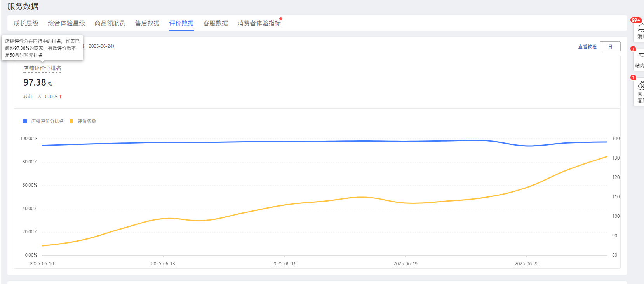The image size is (644, 284).
Task: Toggle 店铺评价分排名 series in chart legend
Action: point(47,121)
